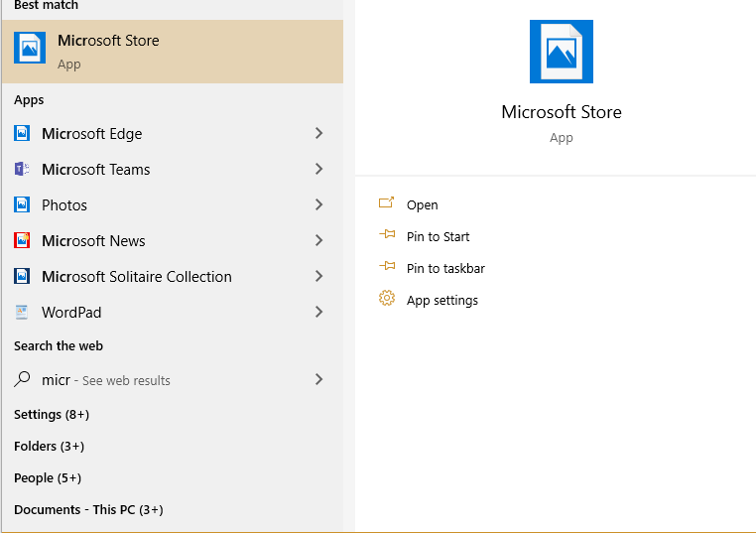Choose Pin to taskbar
This screenshot has height=533, width=756.
(x=445, y=269)
